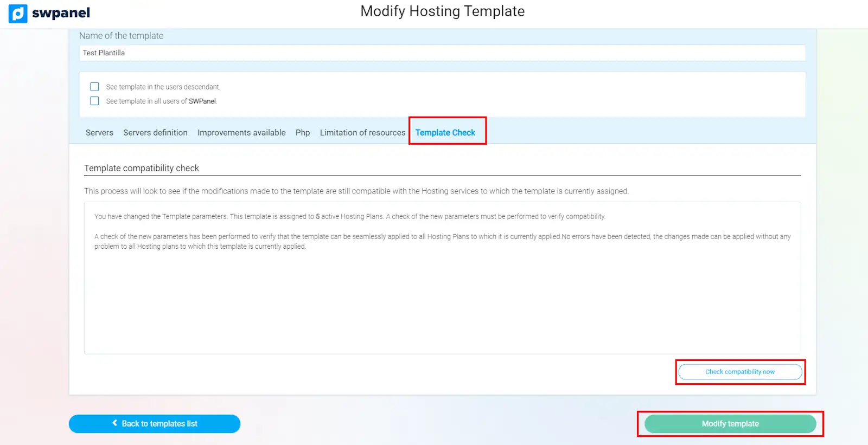868x445 pixels.
Task: Click the green Modify template button
Action: [730, 424]
